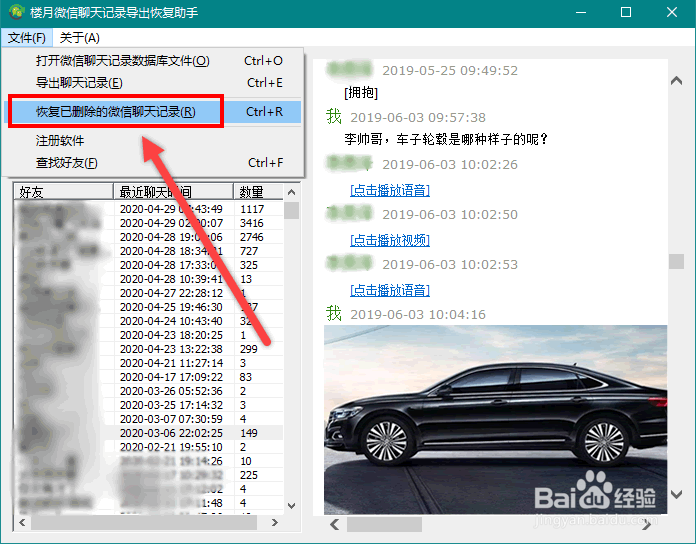Click friend list vertical scrollbar thumb

click(291, 210)
